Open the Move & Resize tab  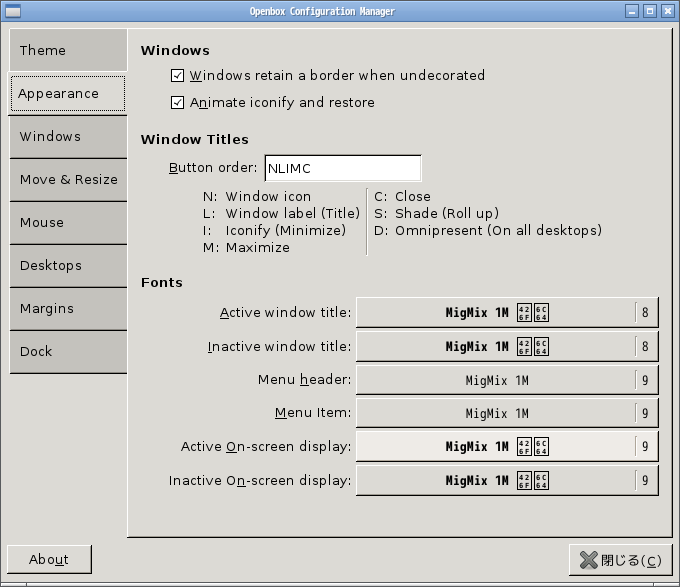pos(69,179)
